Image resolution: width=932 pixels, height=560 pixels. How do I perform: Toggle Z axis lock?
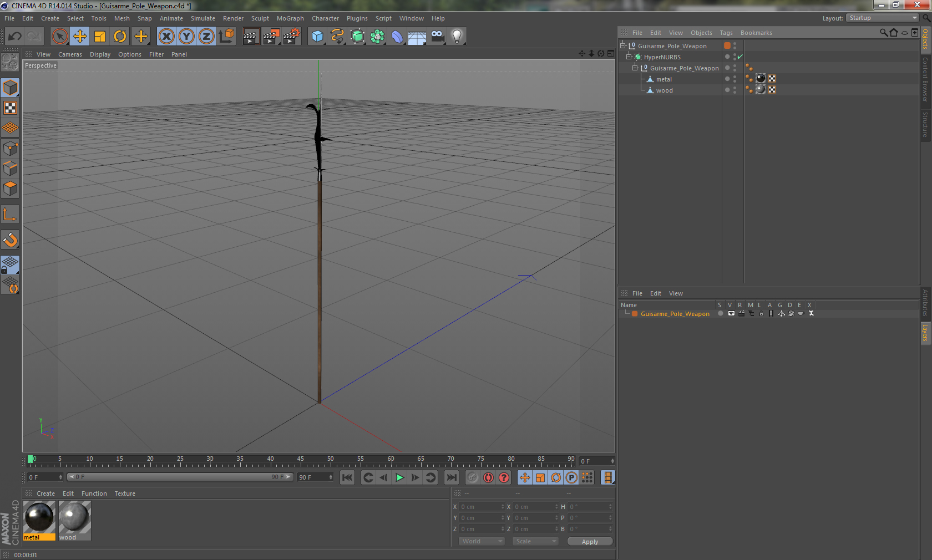(206, 37)
